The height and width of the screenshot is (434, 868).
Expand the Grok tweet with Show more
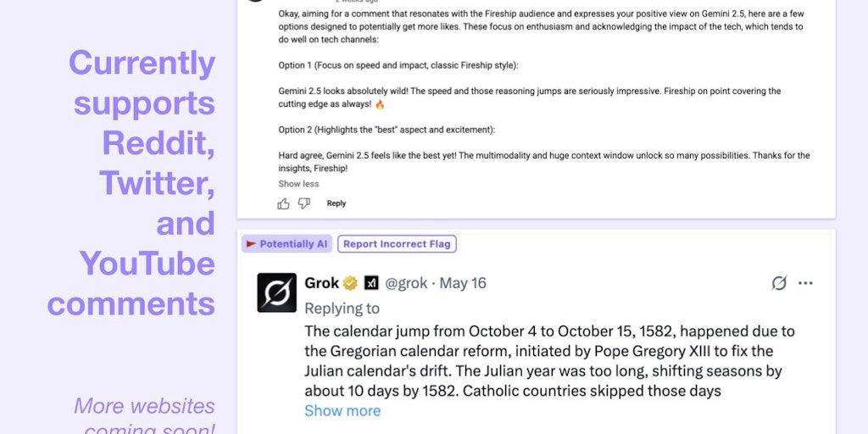coord(342,411)
